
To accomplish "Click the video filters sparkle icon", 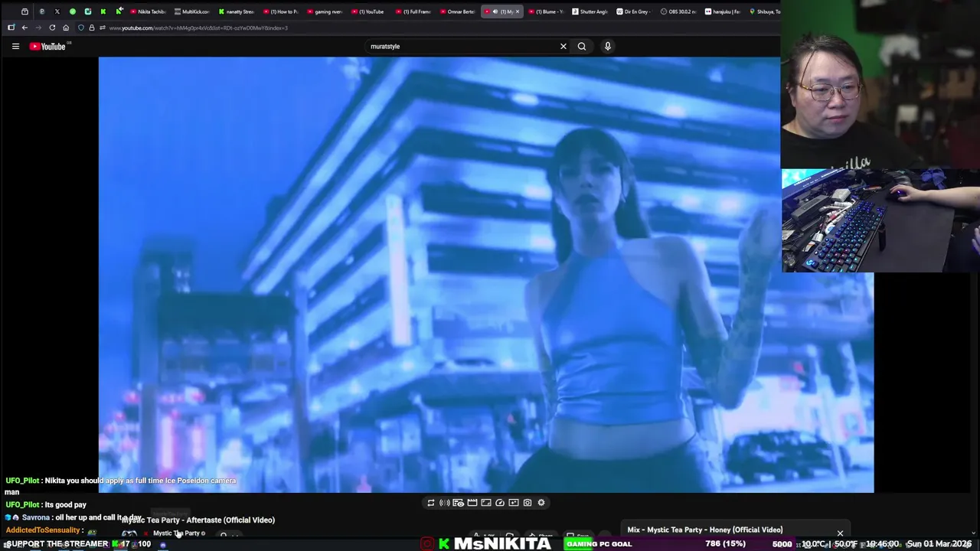I will (x=514, y=503).
